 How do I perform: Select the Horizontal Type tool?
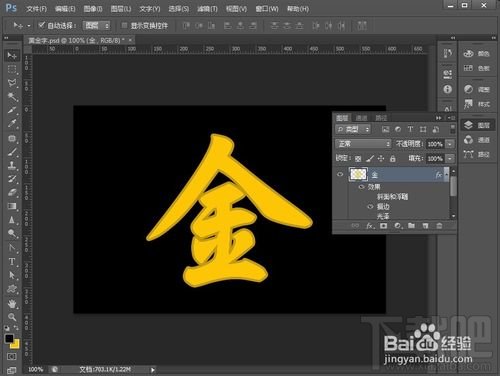pos(12,262)
